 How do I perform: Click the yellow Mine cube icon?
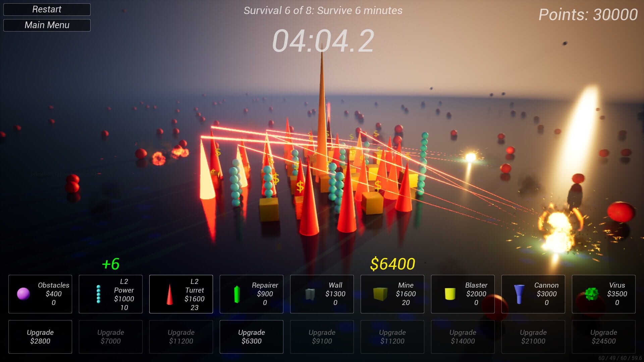(x=380, y=294)
